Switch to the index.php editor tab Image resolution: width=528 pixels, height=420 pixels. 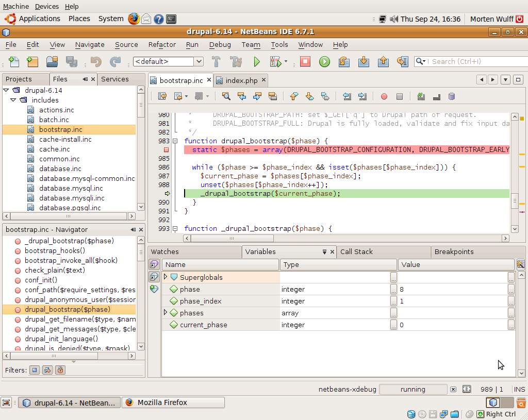click(241, 80)
